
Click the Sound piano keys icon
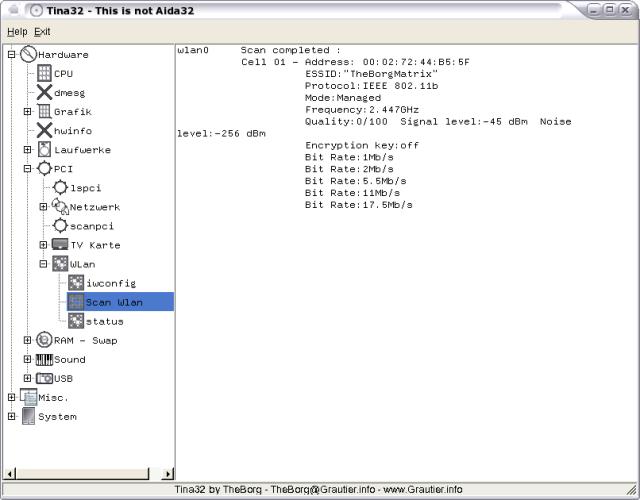point(44,359)
